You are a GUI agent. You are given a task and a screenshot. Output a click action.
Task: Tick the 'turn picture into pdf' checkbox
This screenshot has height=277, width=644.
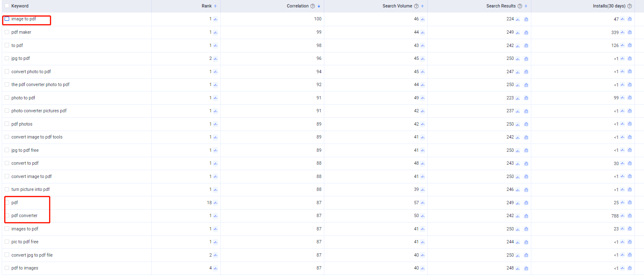click(7, 189)
